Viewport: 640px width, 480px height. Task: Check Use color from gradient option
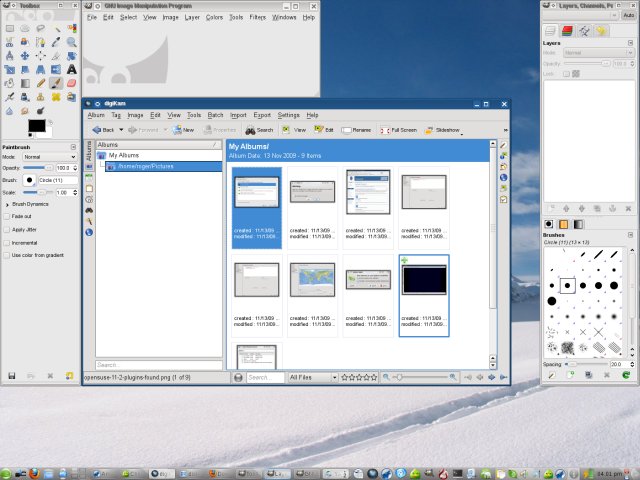click(6, 255)
